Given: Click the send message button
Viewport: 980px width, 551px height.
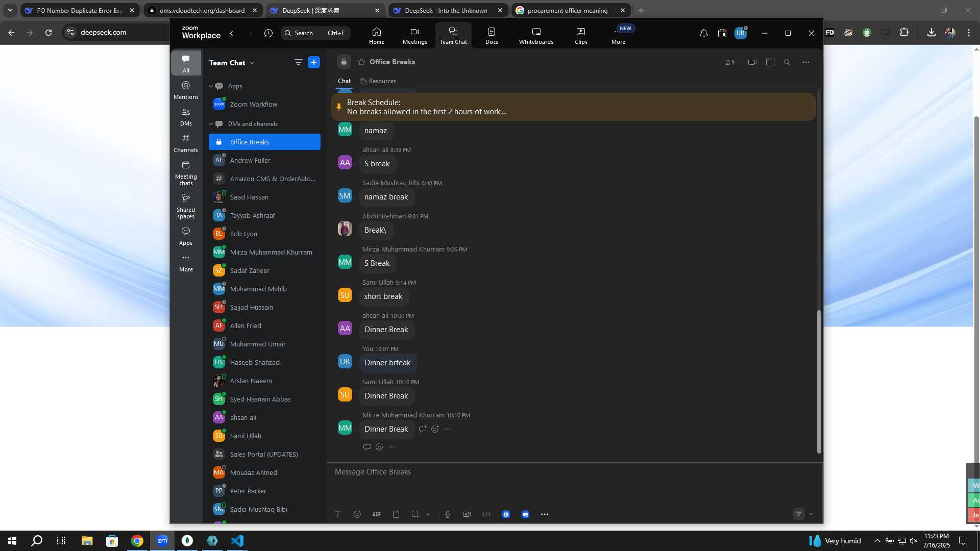Looking at the screenshot, I should click(799, 514).
